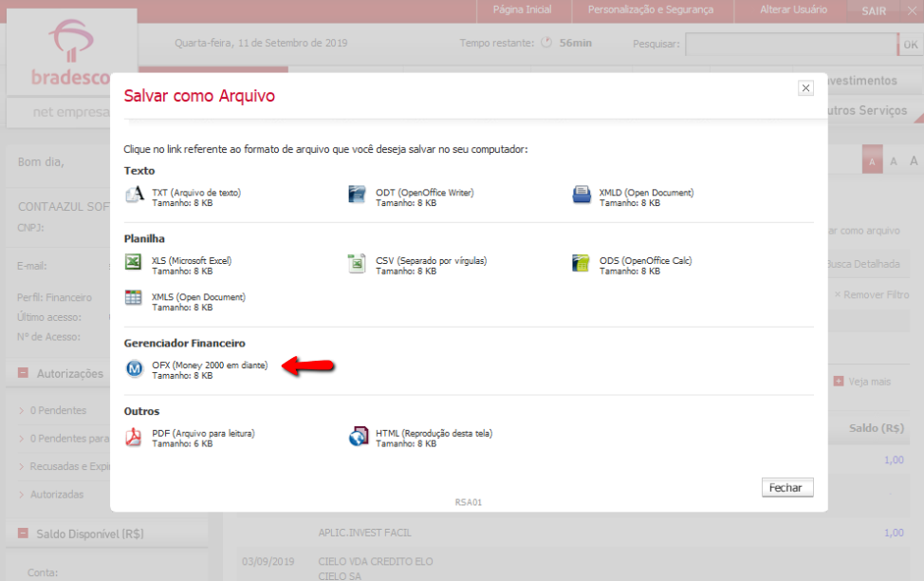This screenshot has height=581, width=924.
Task: Open ODS (OpenOffice Calc) link
Action: (x=645, y=260)
